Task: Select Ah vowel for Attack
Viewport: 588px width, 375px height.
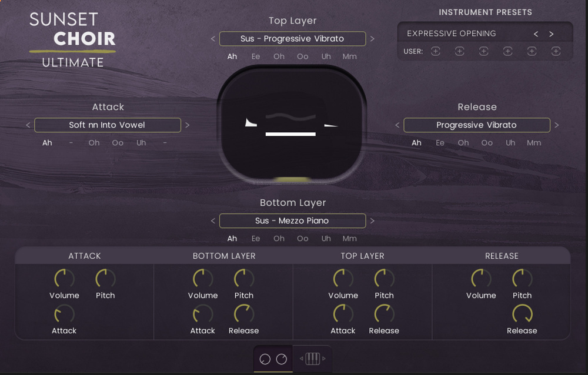Action: pos(47,143)
